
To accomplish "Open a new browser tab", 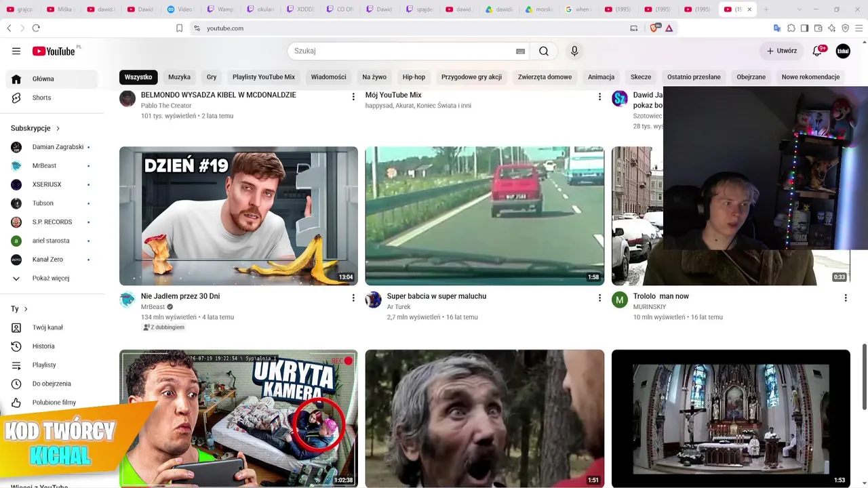I will pyautogui.click(x=766, y=9).
